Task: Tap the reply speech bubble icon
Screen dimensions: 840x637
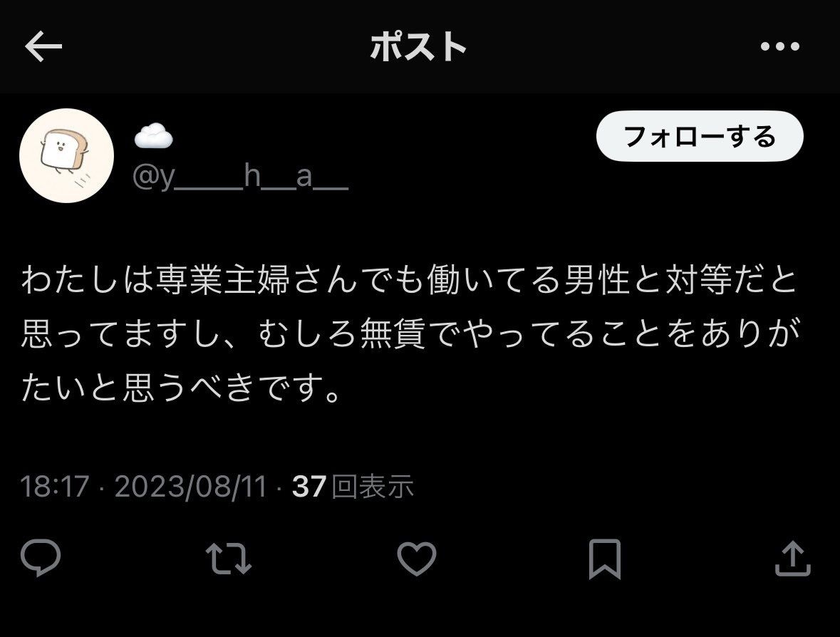Action: 41,558
